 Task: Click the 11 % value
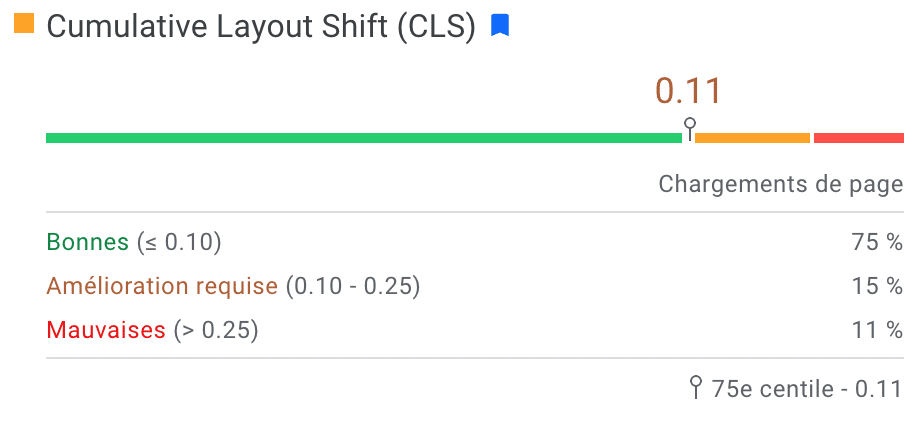pyautogui.click(x=877, y=330)
